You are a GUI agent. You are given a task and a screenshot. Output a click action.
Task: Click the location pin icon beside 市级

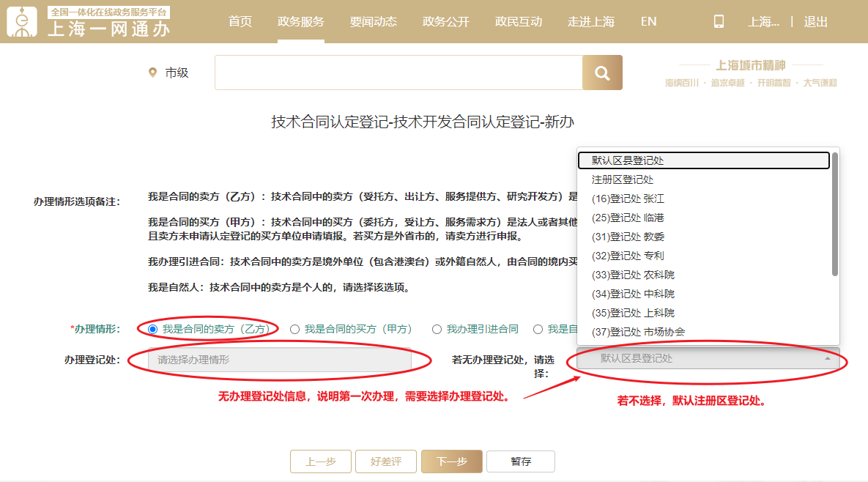pyautogui.click(x=152, y=73)
